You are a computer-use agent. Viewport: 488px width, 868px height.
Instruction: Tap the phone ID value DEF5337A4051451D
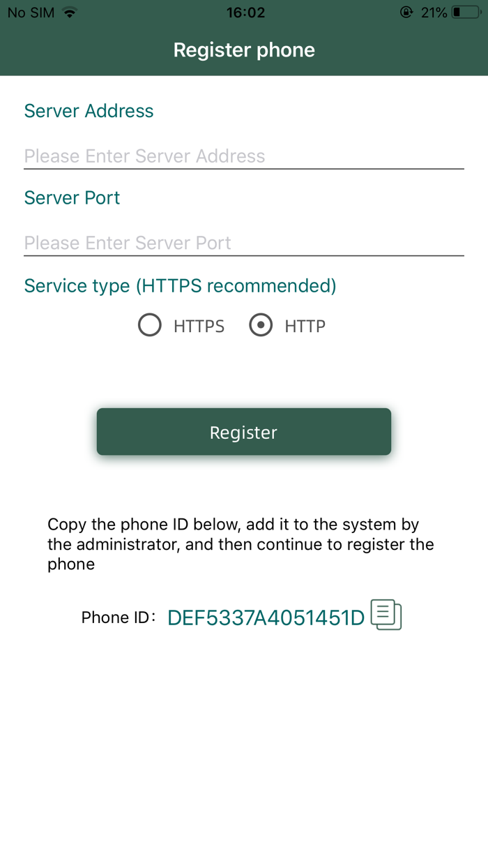(x=266, y=618)
